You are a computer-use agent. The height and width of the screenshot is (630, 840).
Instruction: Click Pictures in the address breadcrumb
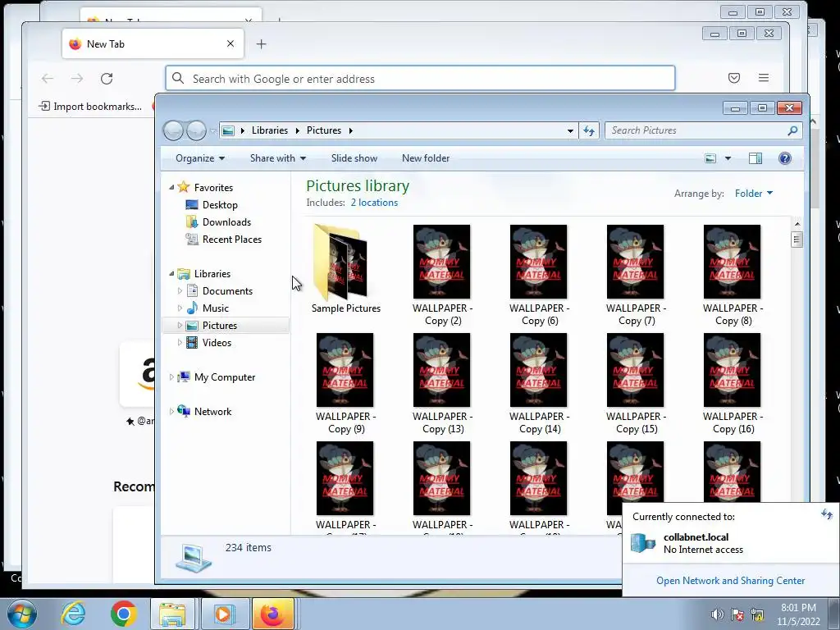323,130
